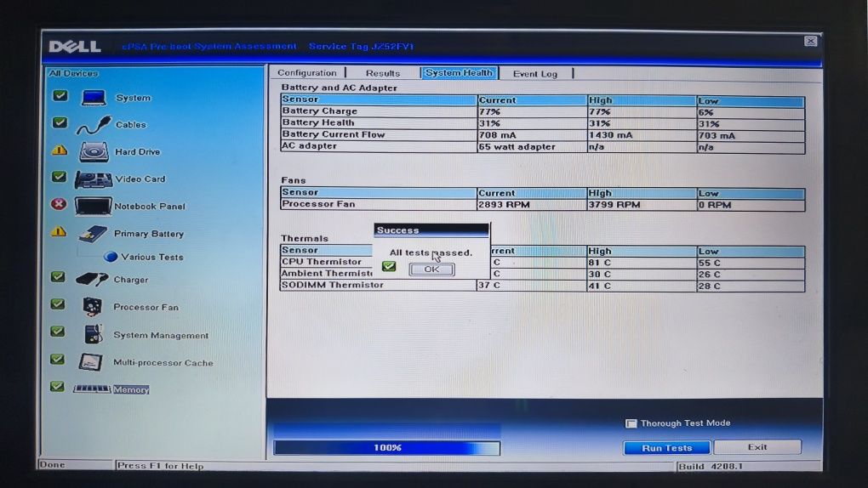Toggle the Processor Fan checkbox
The height and width of the screenshot is (488, 868).
[58, 304]
